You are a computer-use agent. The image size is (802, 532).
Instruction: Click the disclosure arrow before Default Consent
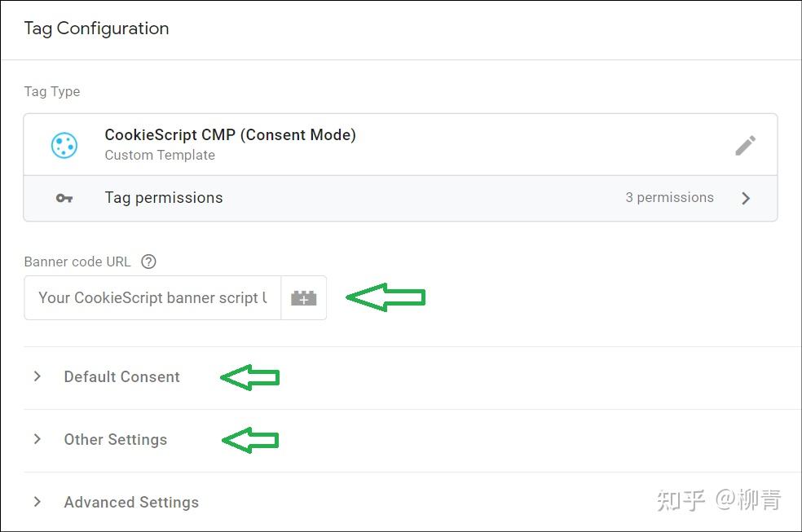pos(37,376)
